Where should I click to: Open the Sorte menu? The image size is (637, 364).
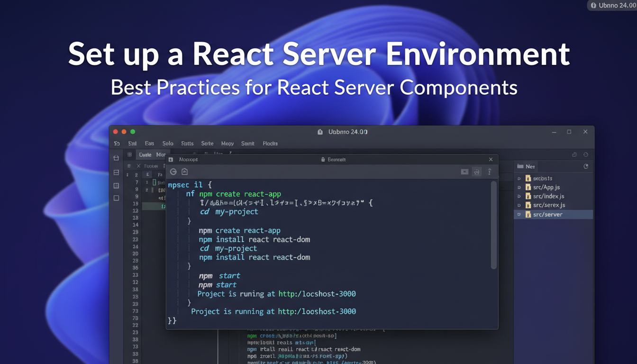coord(207,143)
